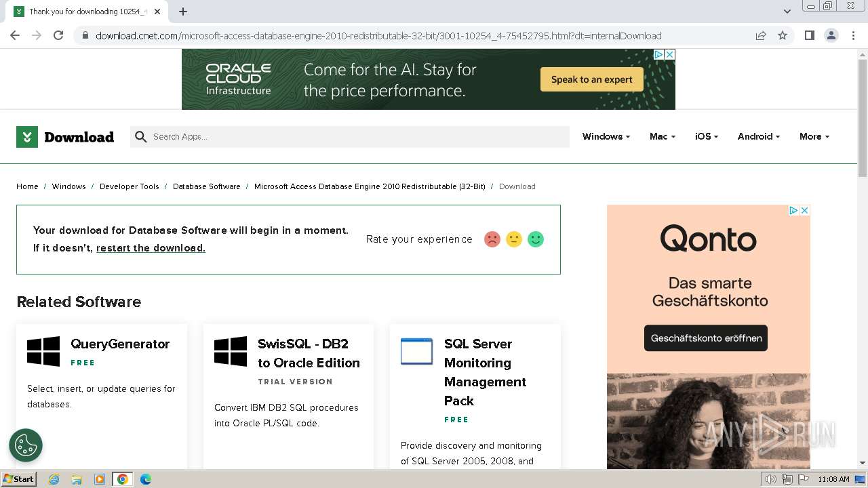
Task: Click the QueryGenerator Windows logo icon
Action: point(43,352)
